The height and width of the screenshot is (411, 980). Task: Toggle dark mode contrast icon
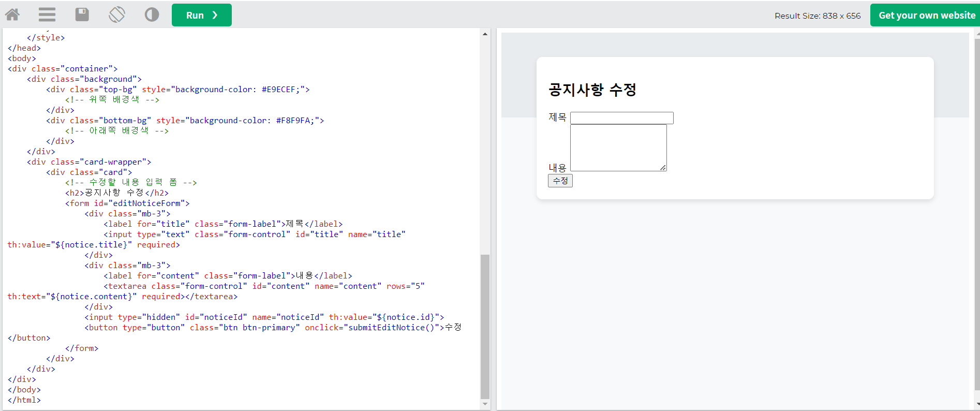[x=152, y=14]
